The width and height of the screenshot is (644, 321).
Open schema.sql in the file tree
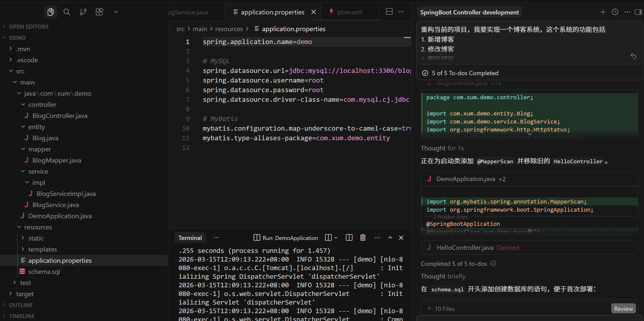[44, 272]
